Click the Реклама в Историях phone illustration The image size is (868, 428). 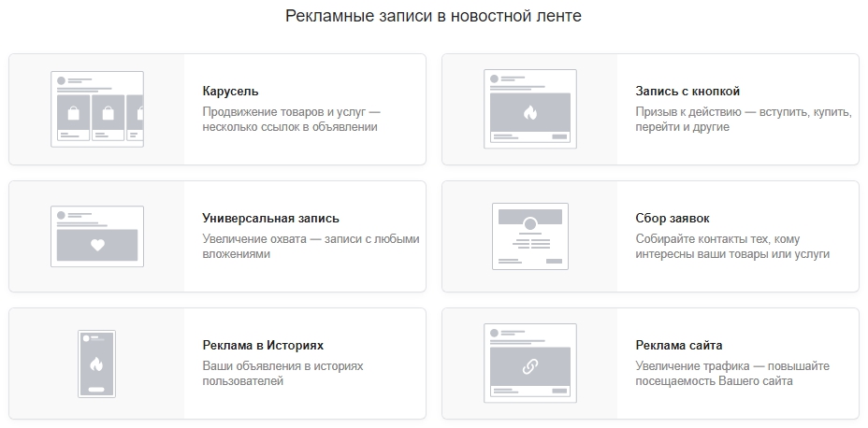(97, 364)
